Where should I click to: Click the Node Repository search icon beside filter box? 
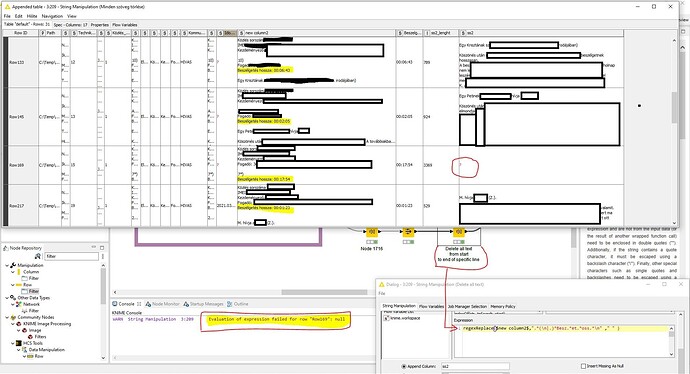click(38, 256)
